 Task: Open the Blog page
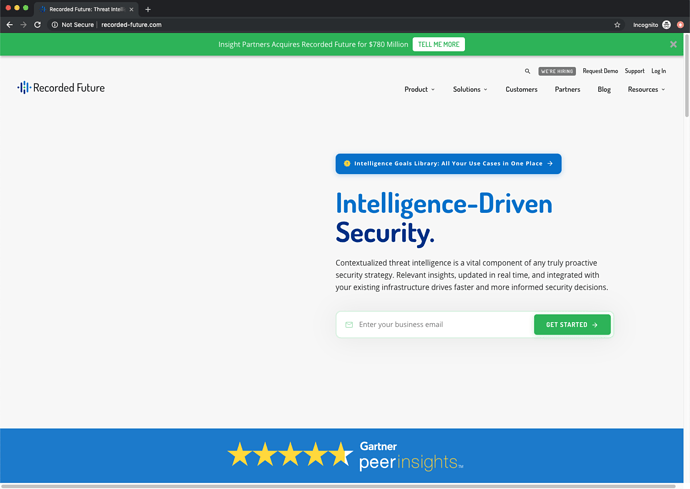[x=604, y=89]
